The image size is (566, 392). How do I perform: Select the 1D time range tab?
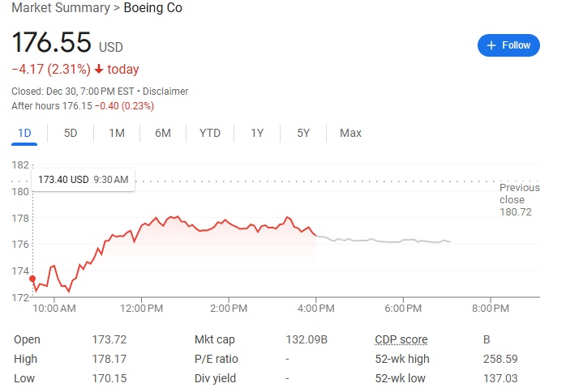[24, 133]
